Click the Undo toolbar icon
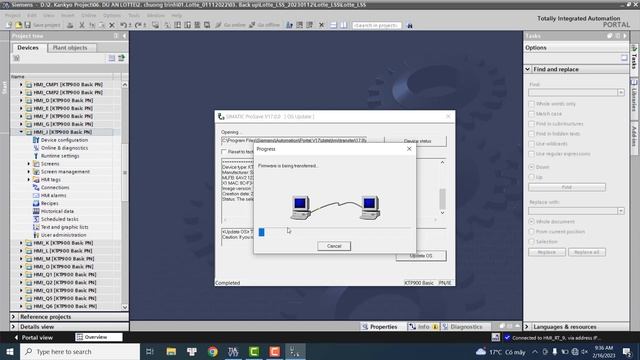 [x=123, y=25]
